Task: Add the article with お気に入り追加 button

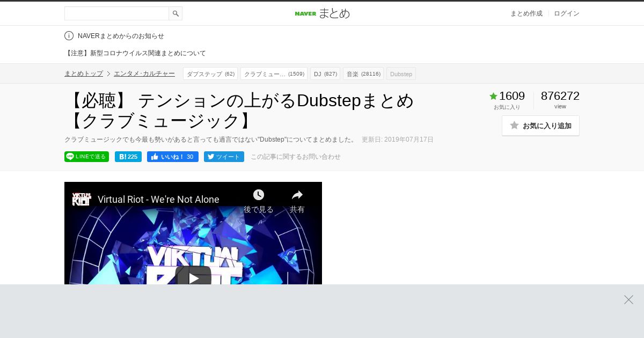Action: point(540,126)
